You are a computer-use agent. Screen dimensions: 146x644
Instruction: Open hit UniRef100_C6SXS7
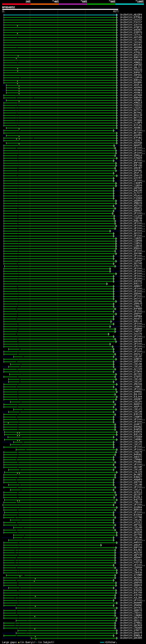(131, 20)
